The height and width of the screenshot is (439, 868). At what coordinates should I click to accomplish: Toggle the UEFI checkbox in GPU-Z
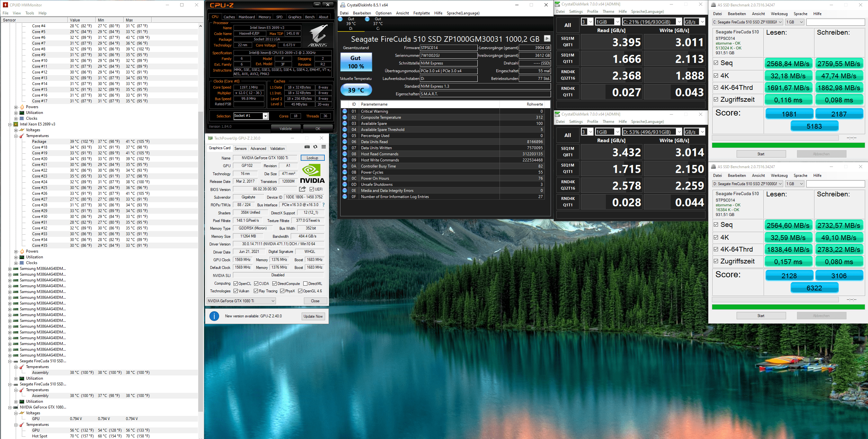pos(312,189)
